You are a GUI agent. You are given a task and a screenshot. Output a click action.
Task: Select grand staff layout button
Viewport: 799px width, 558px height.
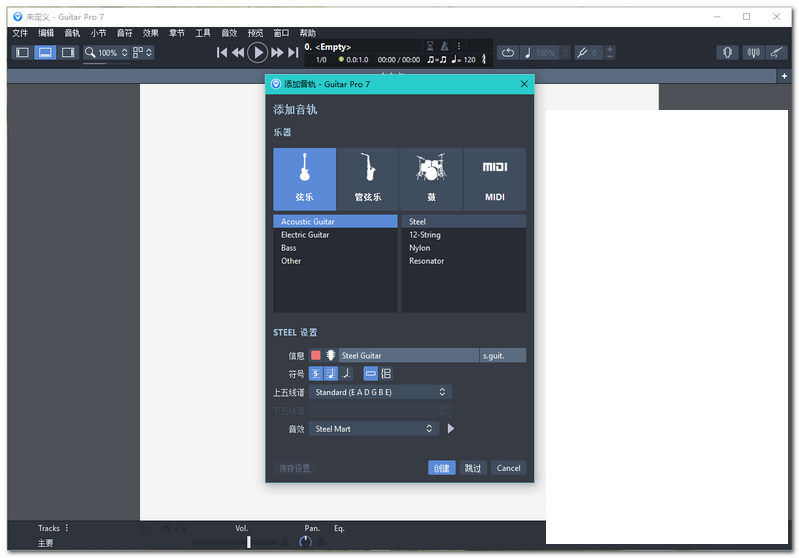coord(386,374)
